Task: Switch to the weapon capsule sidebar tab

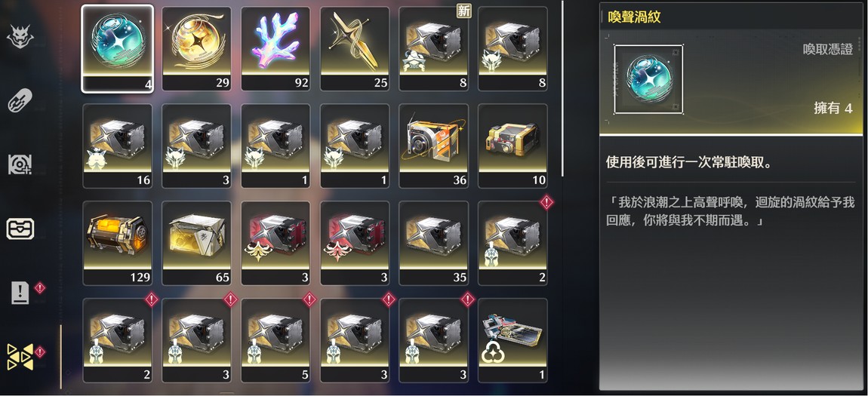Action: [x=20, y=101]
